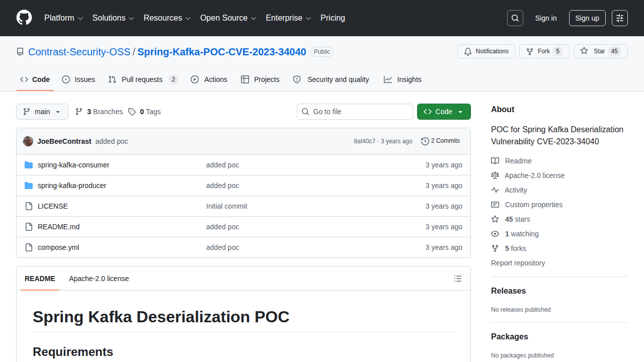
Task: Click the pulse icon beside Activity
Action: 495,190
